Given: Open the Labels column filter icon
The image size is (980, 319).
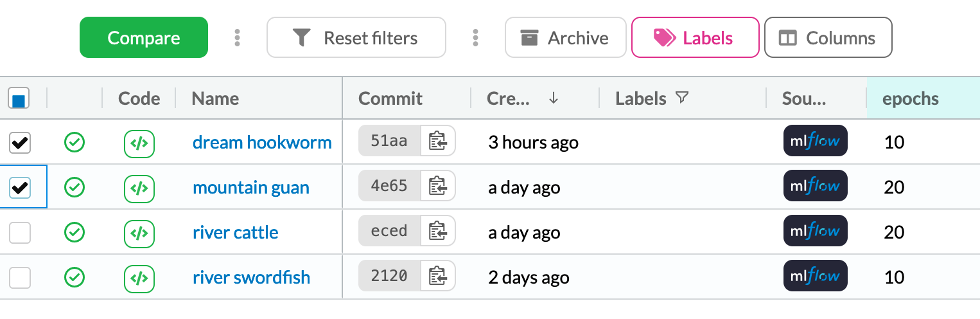Looking at the screenshot, I should point(682,98).
